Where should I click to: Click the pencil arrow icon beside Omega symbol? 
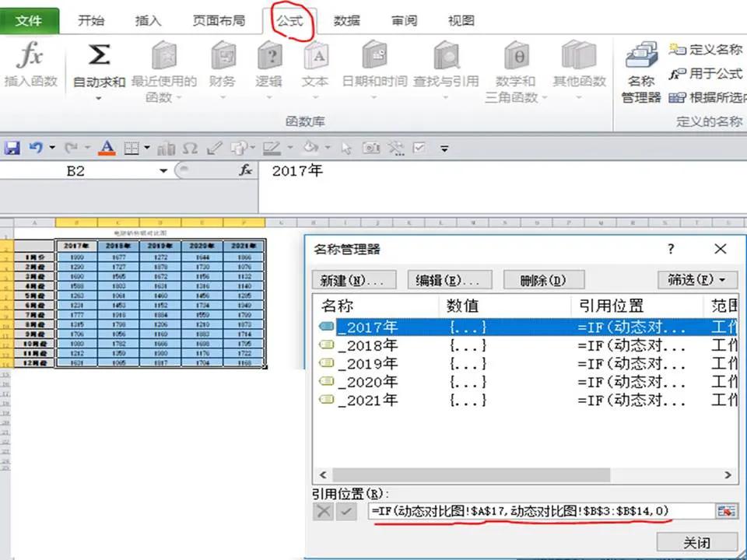coord(215,148)
